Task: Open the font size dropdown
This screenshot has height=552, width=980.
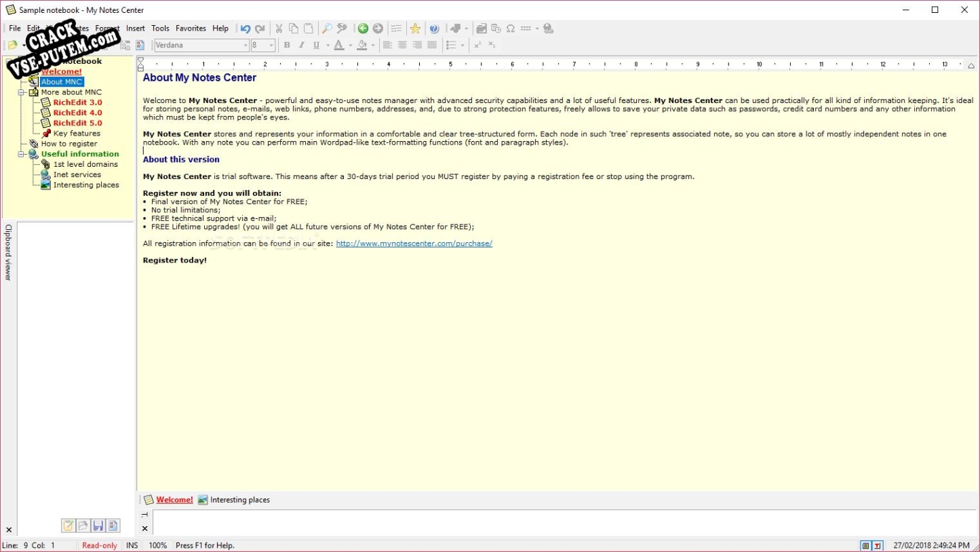Action: click(x=271, y=45)
